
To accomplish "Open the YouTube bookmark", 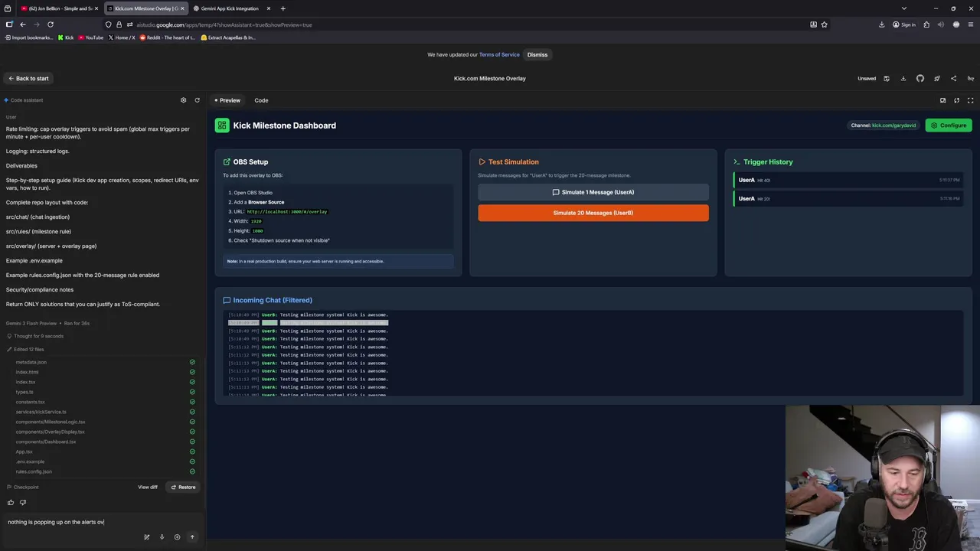I will click(90, 37).
